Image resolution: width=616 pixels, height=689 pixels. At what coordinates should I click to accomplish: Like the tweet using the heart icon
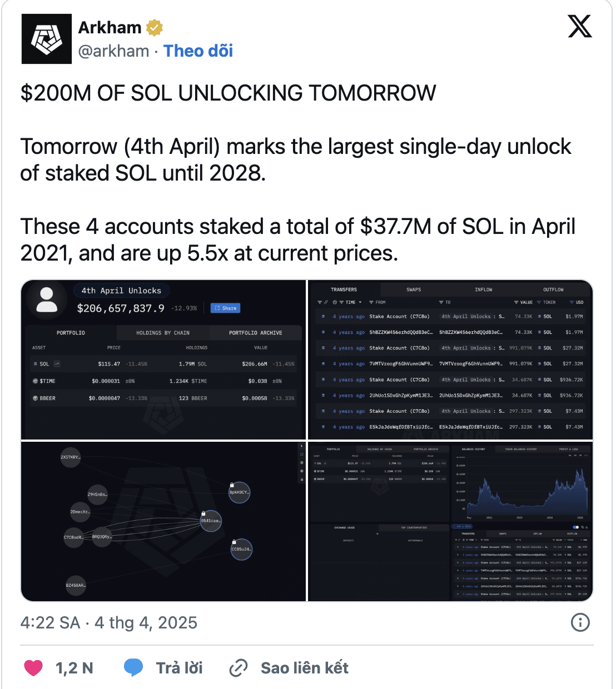pyautogui.click(x=34, y=667)
